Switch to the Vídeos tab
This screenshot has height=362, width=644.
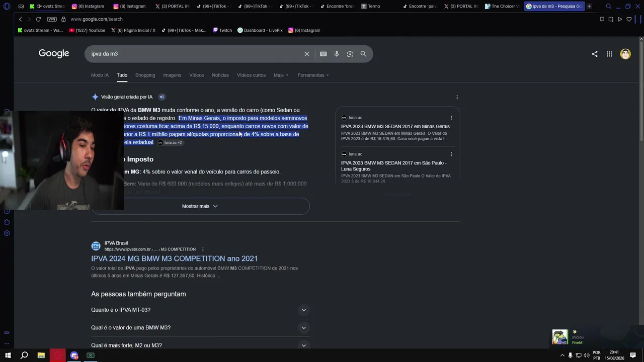coord(197,75)
